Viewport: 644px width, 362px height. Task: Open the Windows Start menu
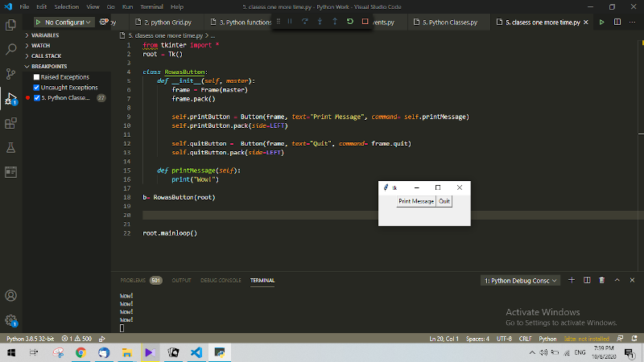pyautogui.click(x=11, y=352)
